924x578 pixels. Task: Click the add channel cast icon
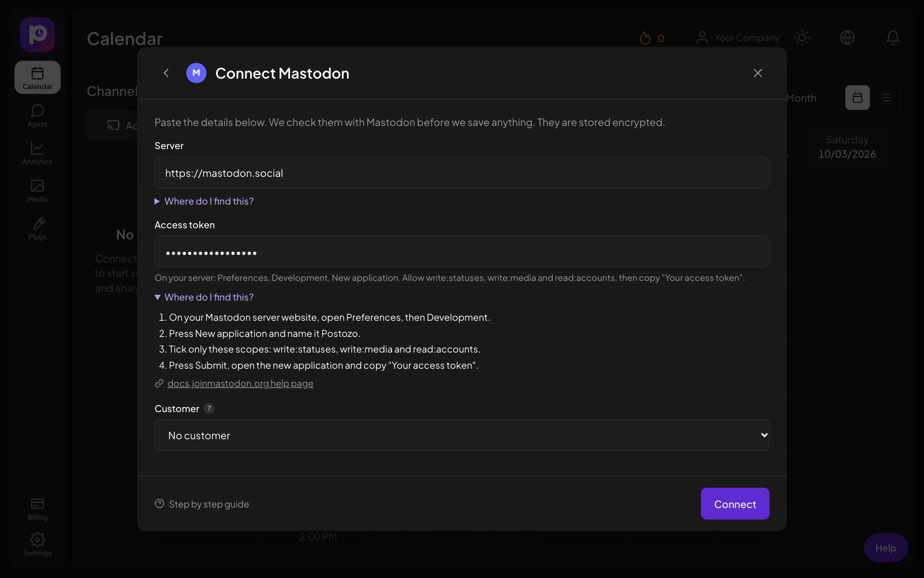click(x=114, y=125)
